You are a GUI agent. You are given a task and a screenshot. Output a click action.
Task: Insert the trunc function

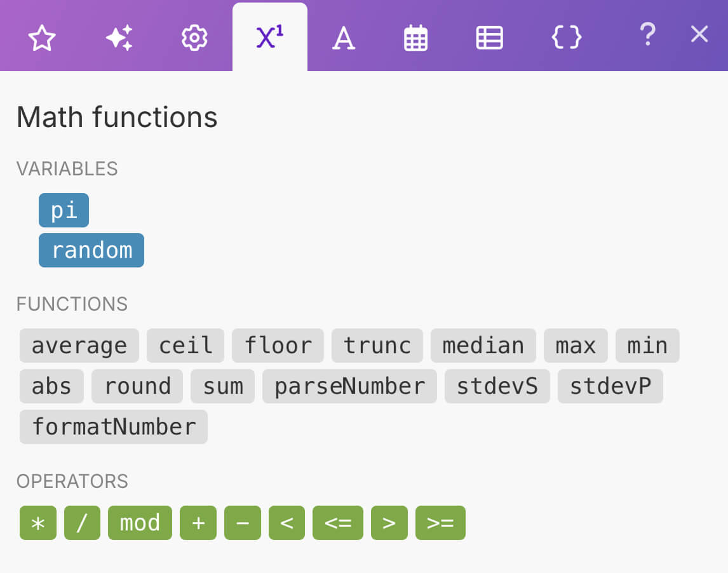pos(377,346)
